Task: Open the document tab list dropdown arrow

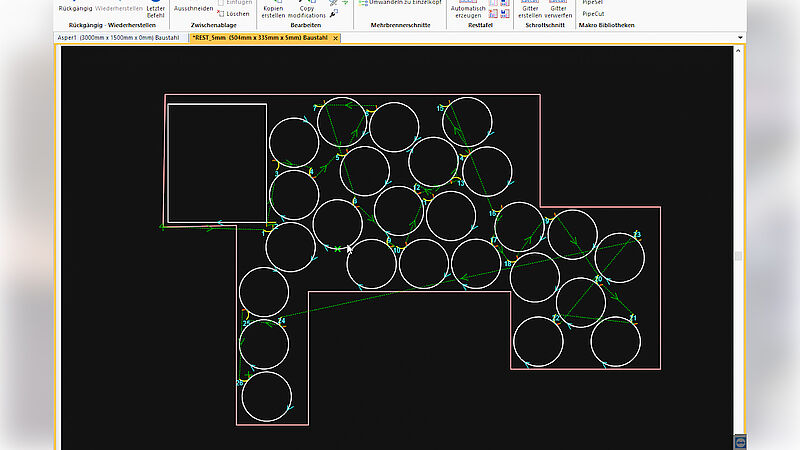Action: coord(740,38)
